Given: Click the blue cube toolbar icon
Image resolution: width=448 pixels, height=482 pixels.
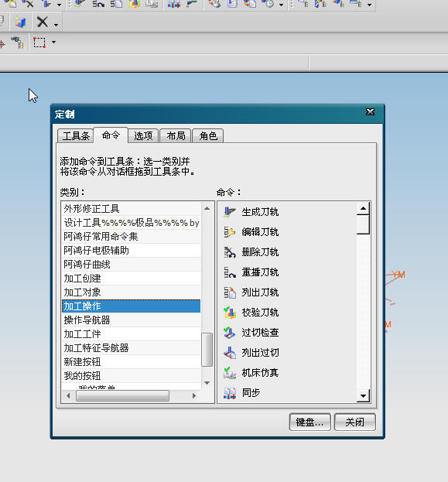Looking at the screenshot, I should tap(20, 22).
